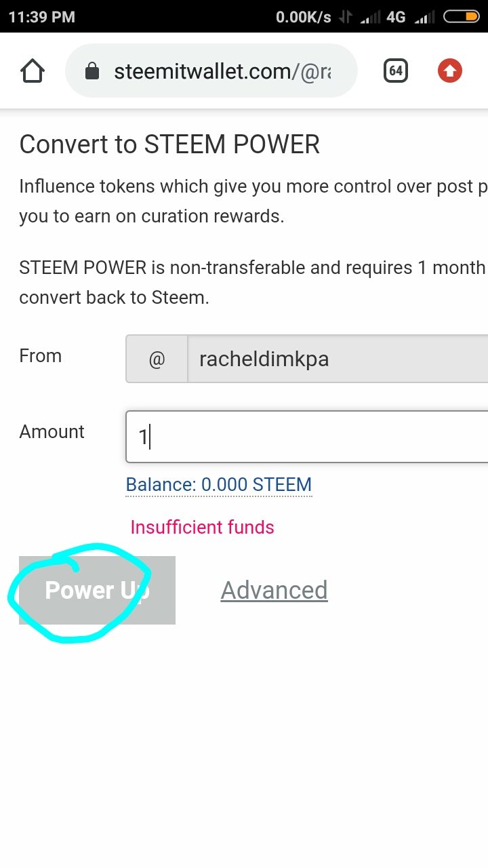Viewport: 488px width, 868px height.
Task: Click the padlock site security icon
Action: click(x=92, y=71)
